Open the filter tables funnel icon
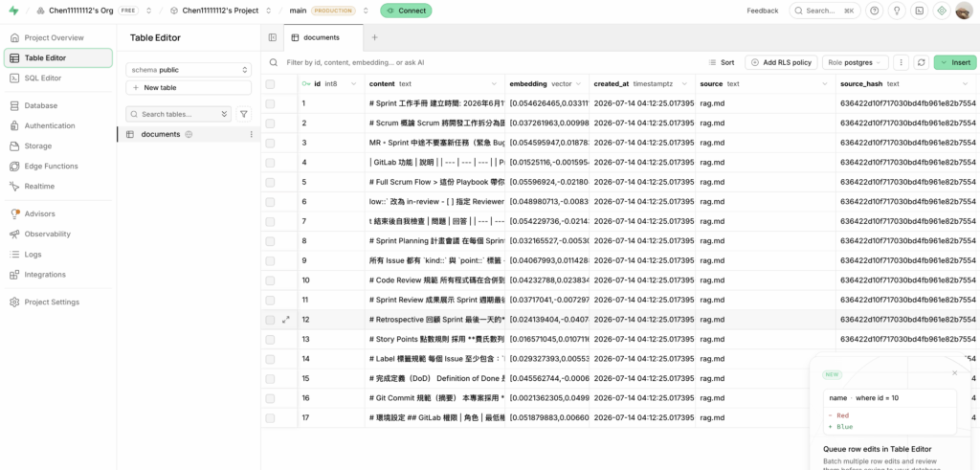 (x=244, y=114)
